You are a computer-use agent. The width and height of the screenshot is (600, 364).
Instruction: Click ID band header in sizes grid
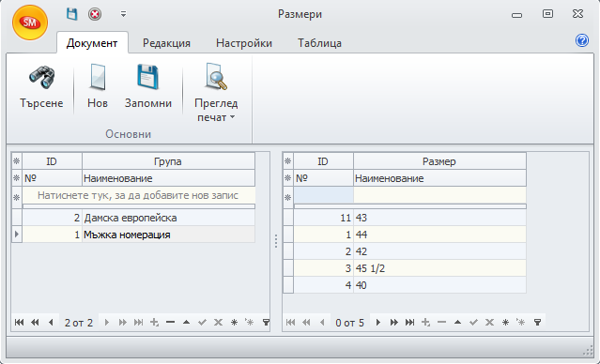point(323,161)
